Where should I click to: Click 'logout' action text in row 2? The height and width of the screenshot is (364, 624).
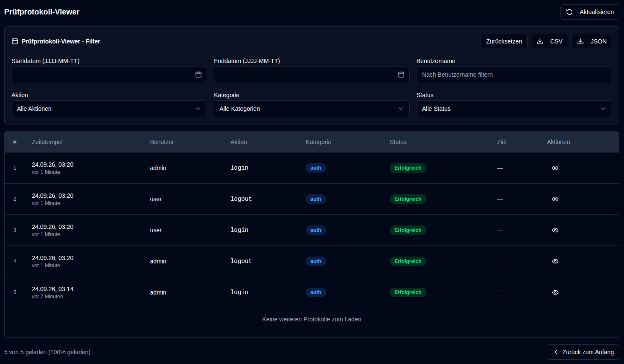pos(241,199)
